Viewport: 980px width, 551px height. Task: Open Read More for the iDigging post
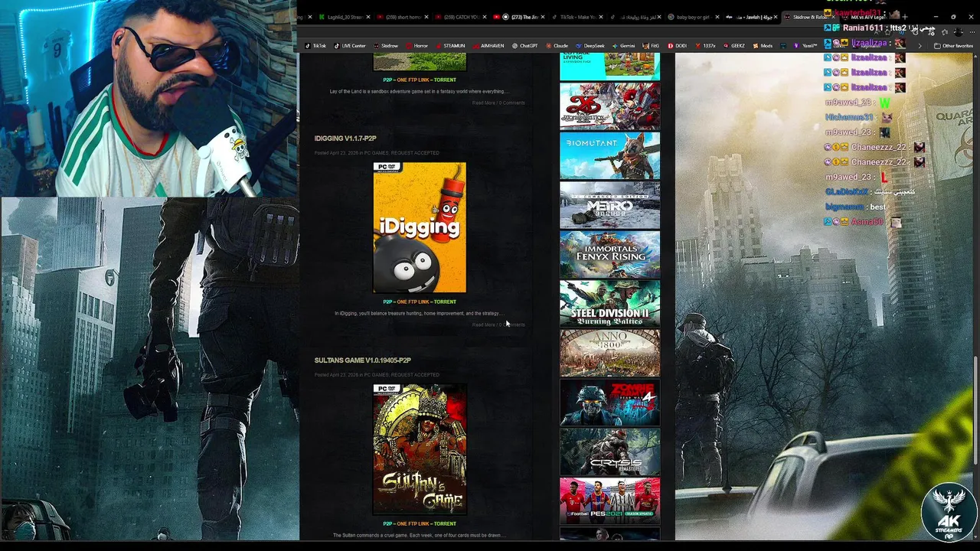tap(484, 324)
